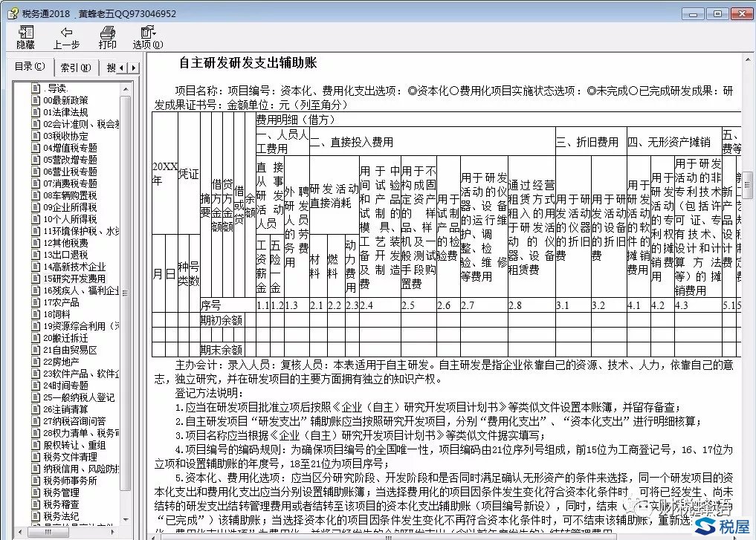The height and width of the screenshot is (540, 756).
Task: Click the document icon beside 17农产品
Action: point(36,302)
